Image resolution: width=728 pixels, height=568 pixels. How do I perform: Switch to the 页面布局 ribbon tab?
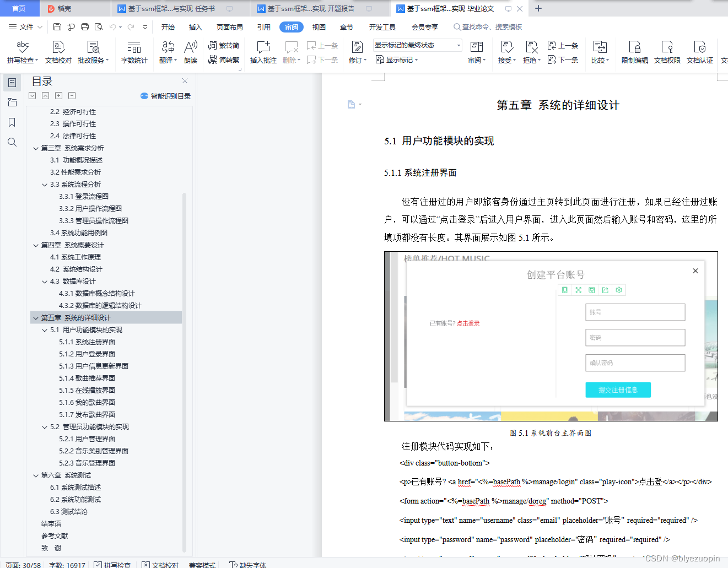230,27
